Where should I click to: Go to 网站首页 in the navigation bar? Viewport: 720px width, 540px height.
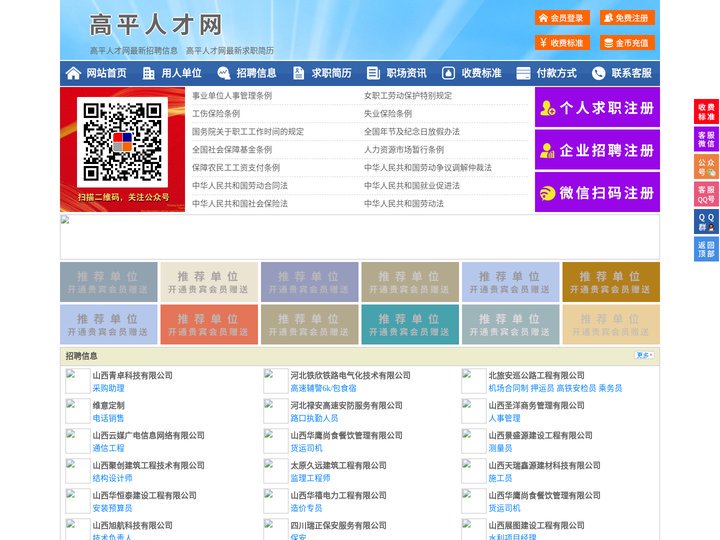pos(107,73)
